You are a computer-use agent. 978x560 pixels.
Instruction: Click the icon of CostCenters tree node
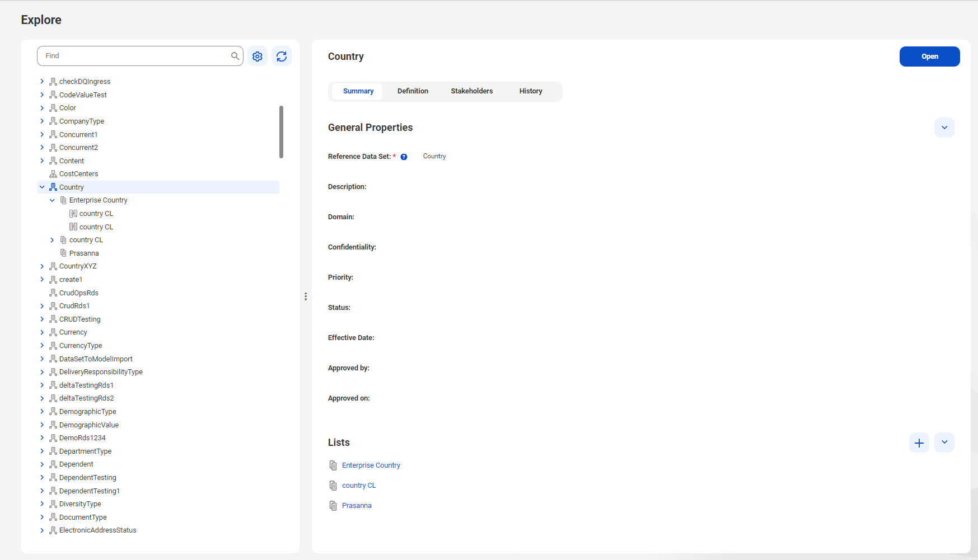[x=53, y=174]
